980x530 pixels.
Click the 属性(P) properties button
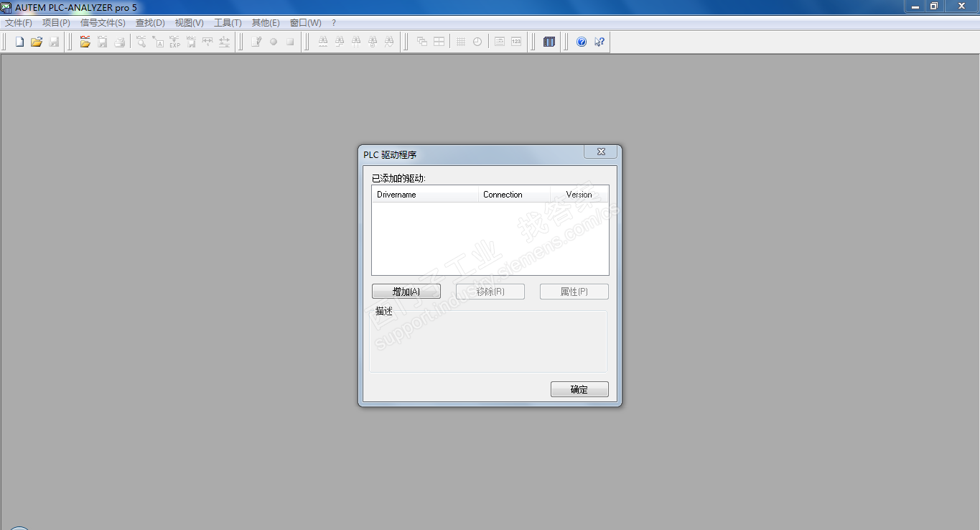pos(574,292)
